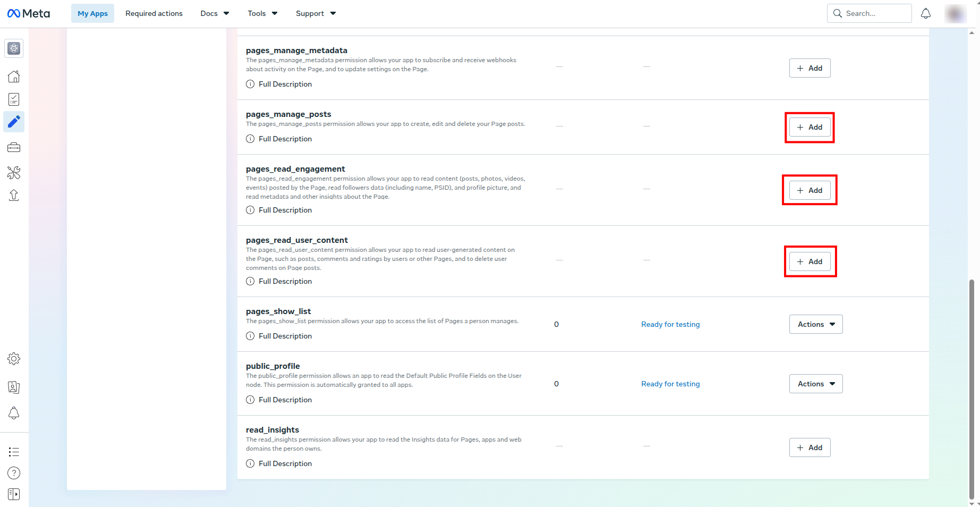The height and width of the screenshot is (507, 980).
Task: Add the pages_read_user_content permission
Action: click(809, 261)
